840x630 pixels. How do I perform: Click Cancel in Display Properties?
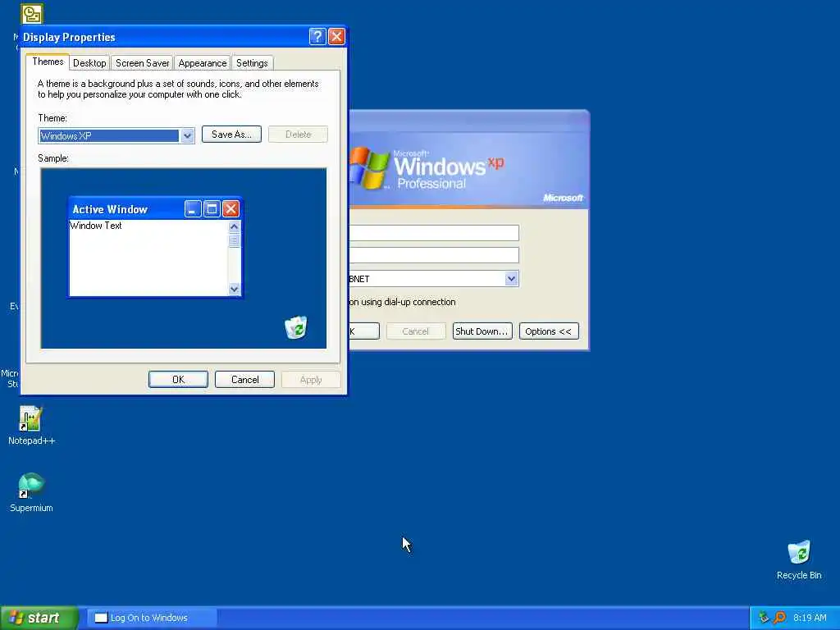tap(244, 379)
